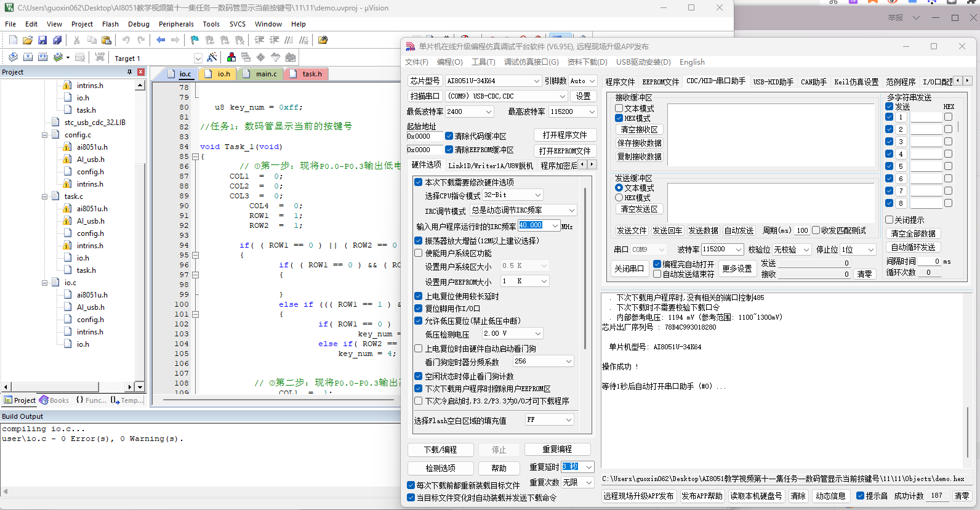Click the Build target icon
The width and height of the screenshot is (980, 510).
pos(28,57)
